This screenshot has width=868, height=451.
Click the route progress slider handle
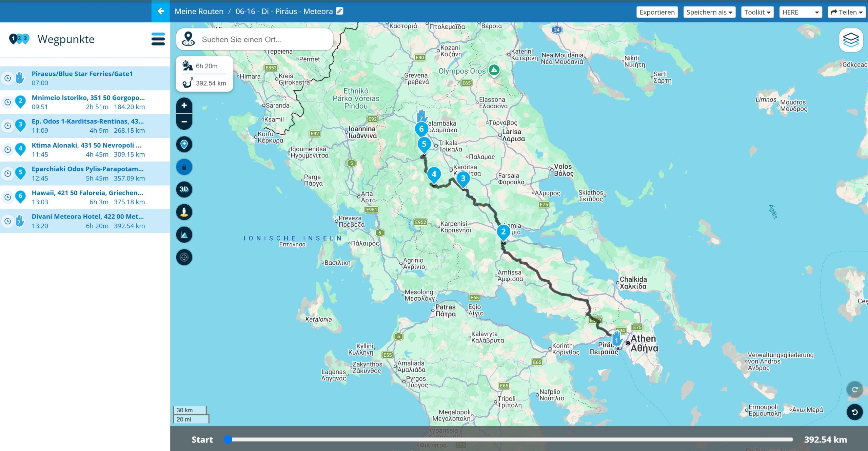[228, 439]
